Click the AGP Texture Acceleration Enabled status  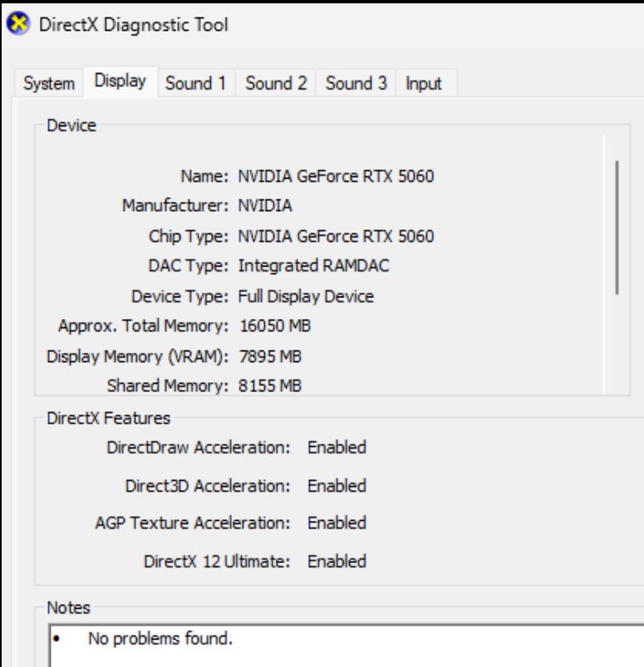337,522
